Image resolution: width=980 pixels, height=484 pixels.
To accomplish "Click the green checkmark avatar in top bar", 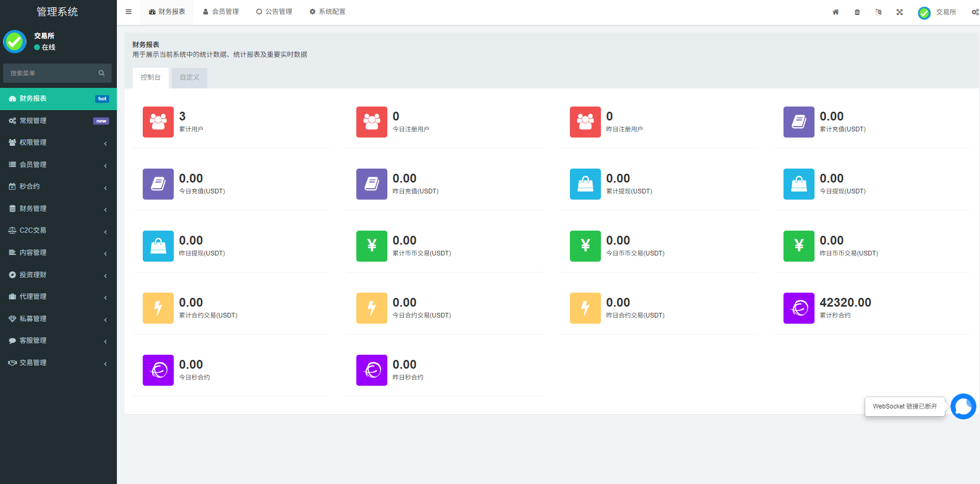I will click(x=924, y=12).
